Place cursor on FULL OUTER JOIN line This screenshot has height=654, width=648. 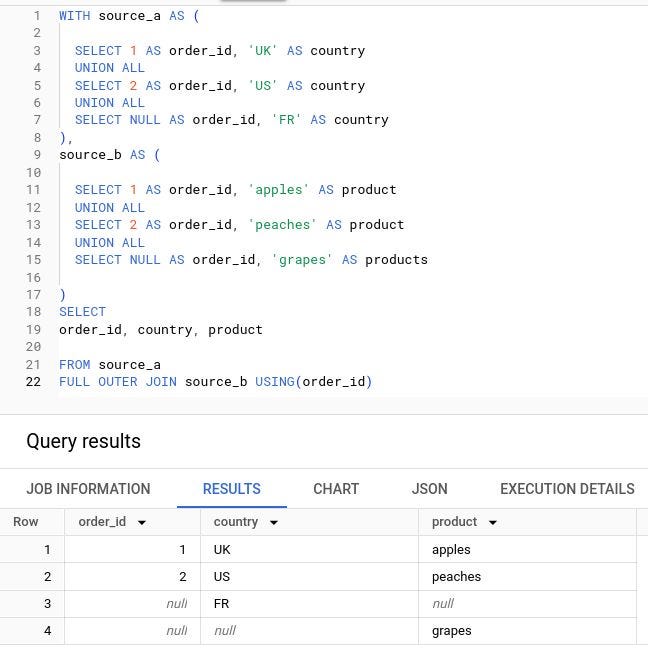click(x=215, y=382)
